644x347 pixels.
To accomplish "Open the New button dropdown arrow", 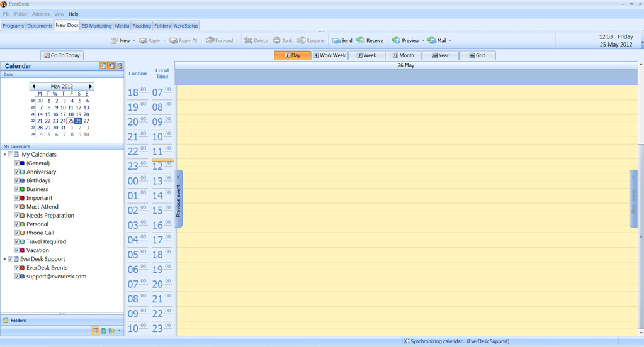I will pyautogui.click(x=134, y=40).
